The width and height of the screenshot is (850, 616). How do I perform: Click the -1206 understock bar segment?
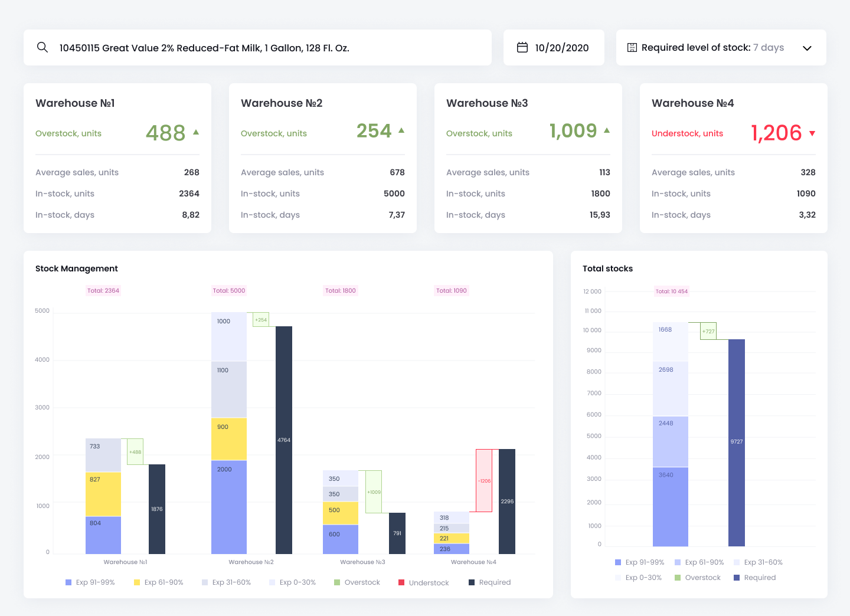[484, 480]
